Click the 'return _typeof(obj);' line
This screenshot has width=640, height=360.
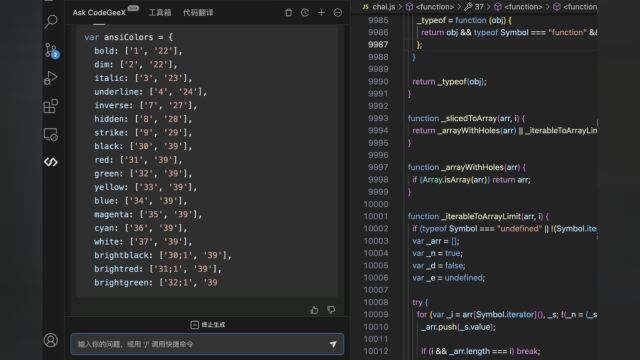(449, 82)
